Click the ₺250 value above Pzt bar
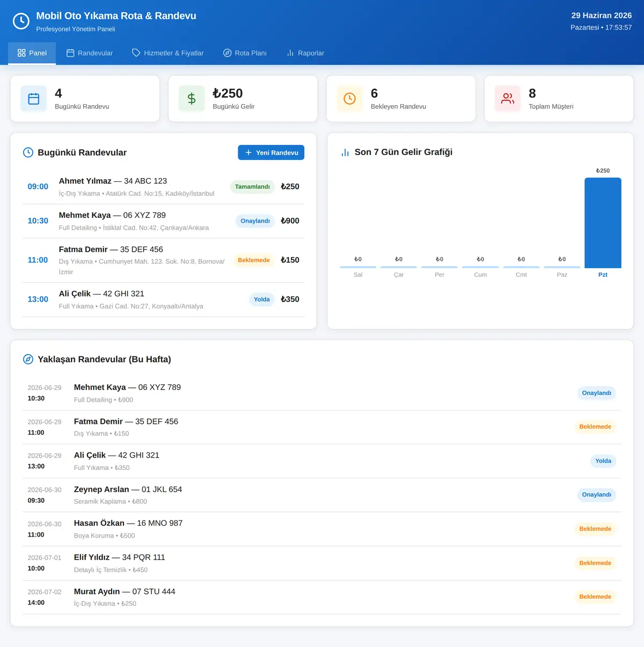Image resolution: width=644 pixels, height=647 pixels. click(603, 171)
